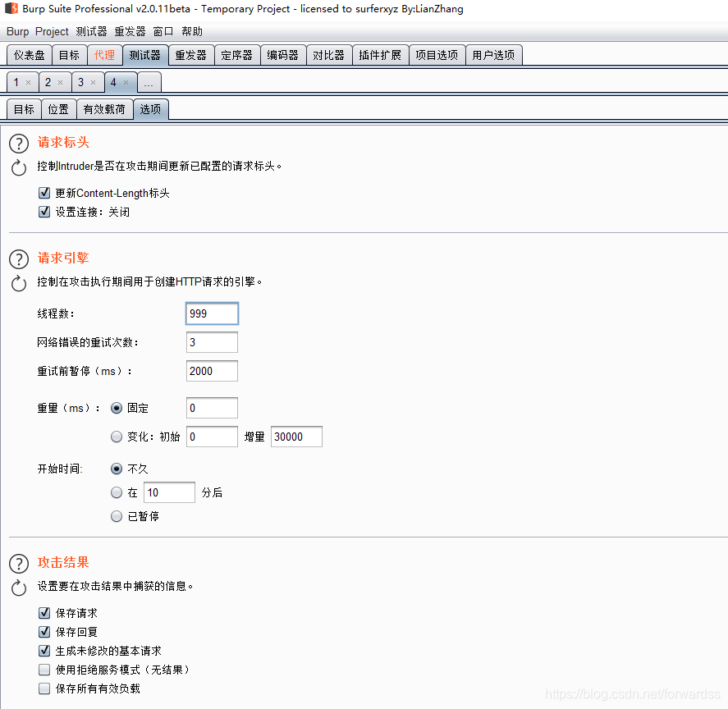Close Intruder attack tab 3
Screen dimensions: 728x709
tap(94, 82)
